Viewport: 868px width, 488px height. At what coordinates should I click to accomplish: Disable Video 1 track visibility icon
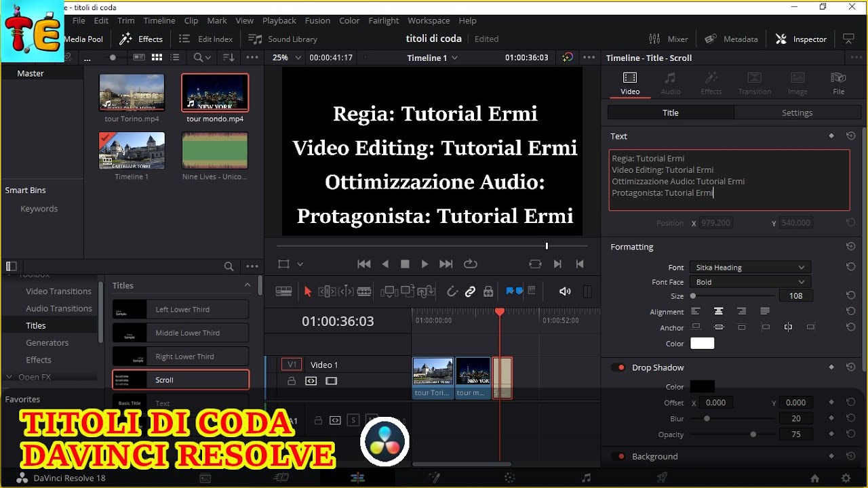click(331, 381)
